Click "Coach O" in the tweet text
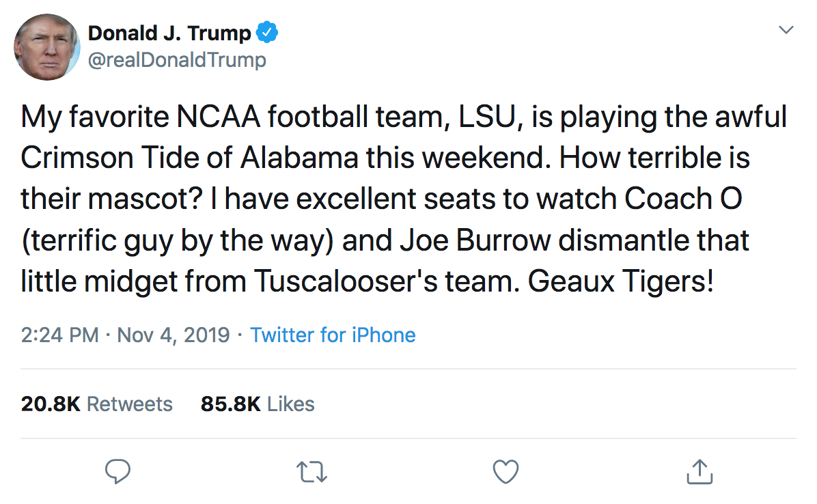817x504 pixels. coord(683,199)
